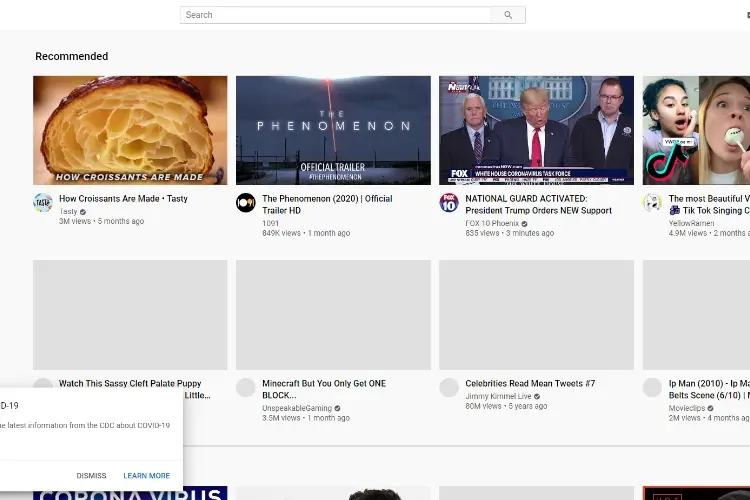The height and width of the screenshot is (500, 750).
Task: Open the Minecraft ONE BLOCK blank thumbnail
Action: click(x=333, y=315)
